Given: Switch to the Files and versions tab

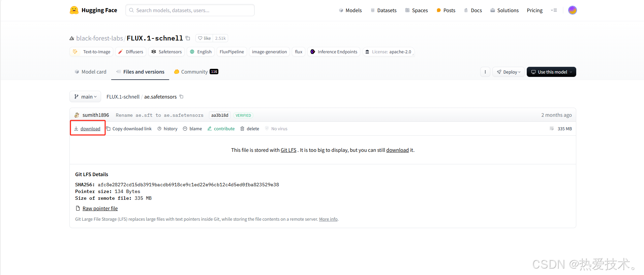Looking at the screenshot, I should [x=140, y=72].
